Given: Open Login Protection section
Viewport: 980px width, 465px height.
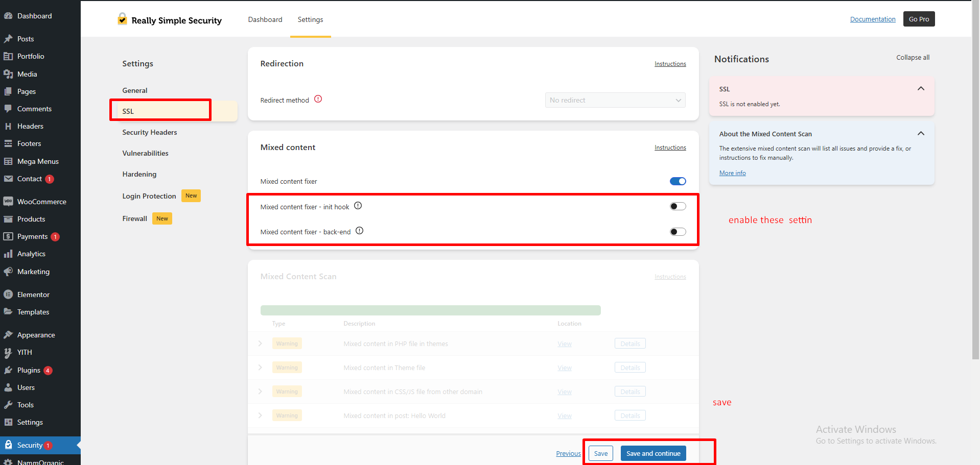Looking at the screenshot, I should pyautogui.click(x=149, y=196).
